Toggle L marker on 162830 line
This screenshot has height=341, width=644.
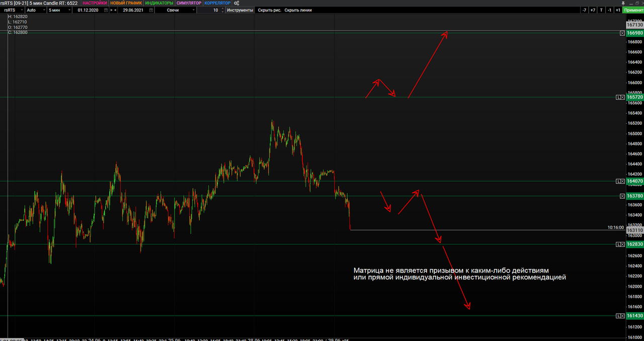click(618, 244)
